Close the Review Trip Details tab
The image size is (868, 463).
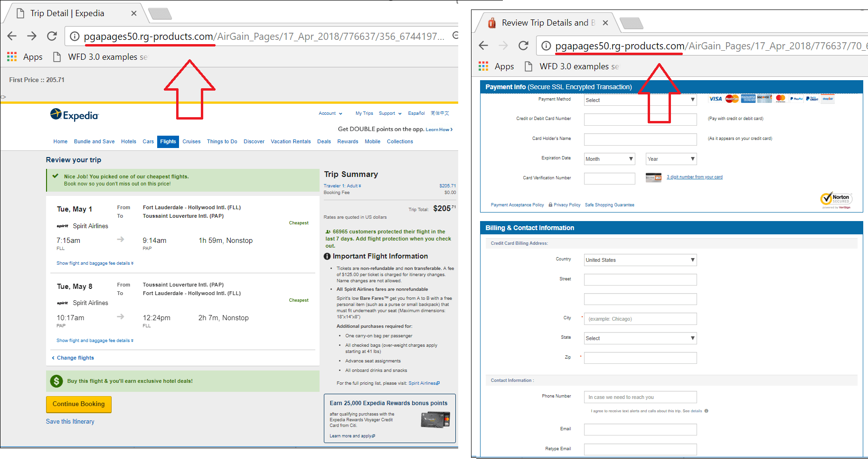coord(605,23)
